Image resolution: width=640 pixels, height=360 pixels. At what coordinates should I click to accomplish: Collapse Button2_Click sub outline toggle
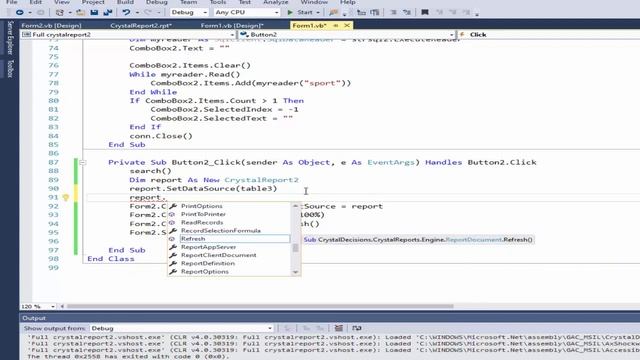(x=83, y=162)
